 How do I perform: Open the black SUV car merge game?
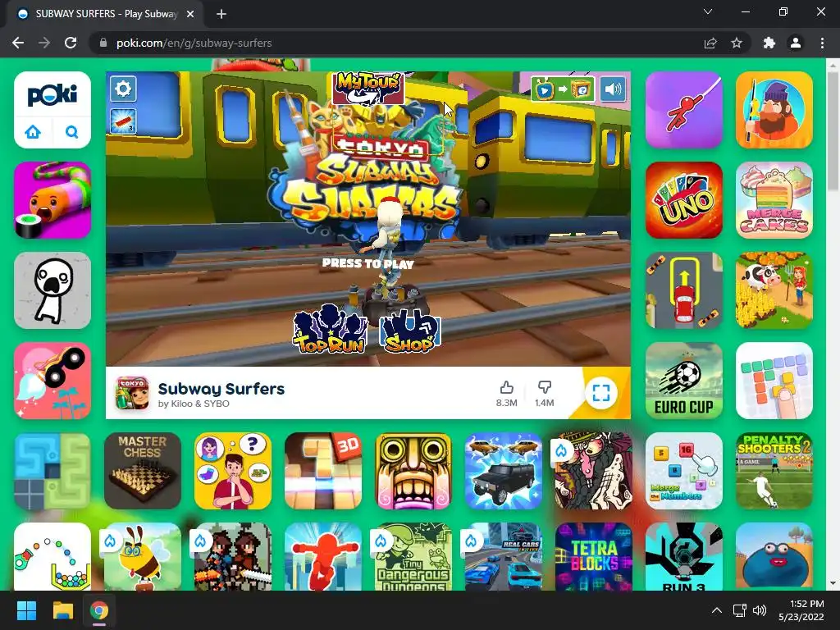[x=504, y=471]
